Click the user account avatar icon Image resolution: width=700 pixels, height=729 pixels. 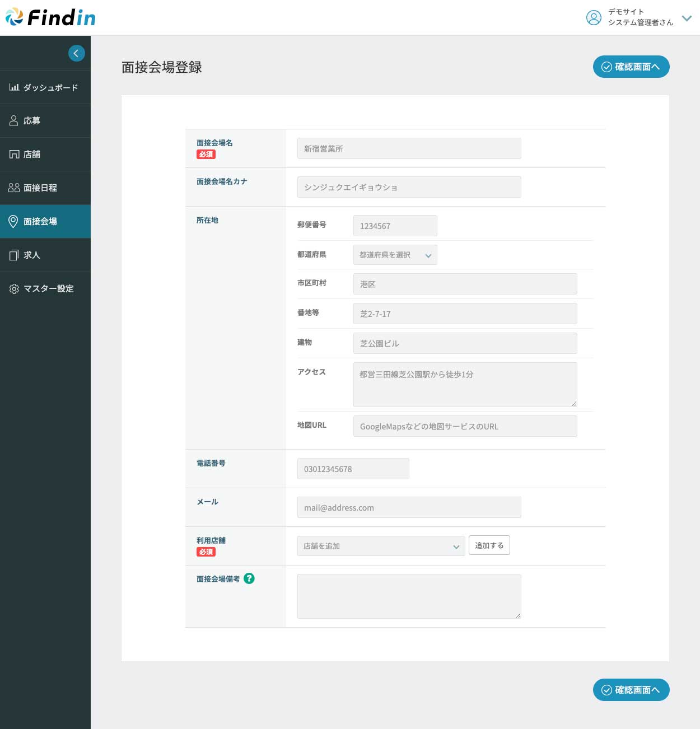click(x=594, y=17)
